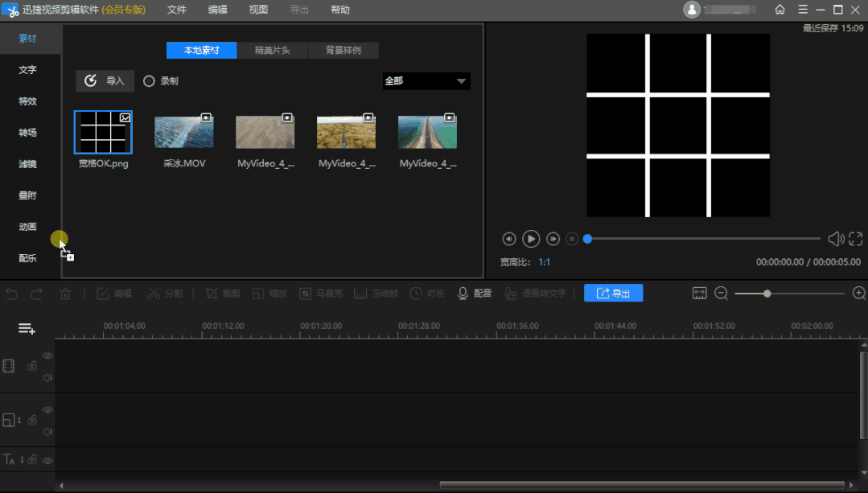Screen dimensions: 868x493
Task: Click the 导入 import button
Action: 105,81
